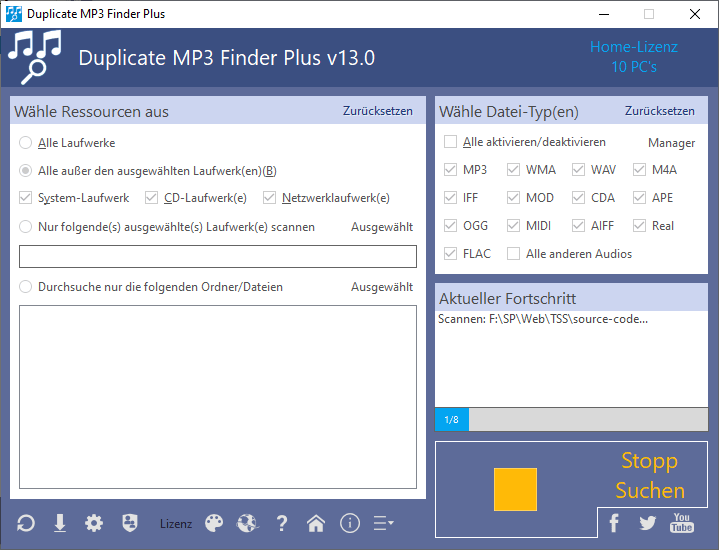Viewport: 719px width, 550px height.
Task: Click the globe language icon
Action: [x=248, y=523]
